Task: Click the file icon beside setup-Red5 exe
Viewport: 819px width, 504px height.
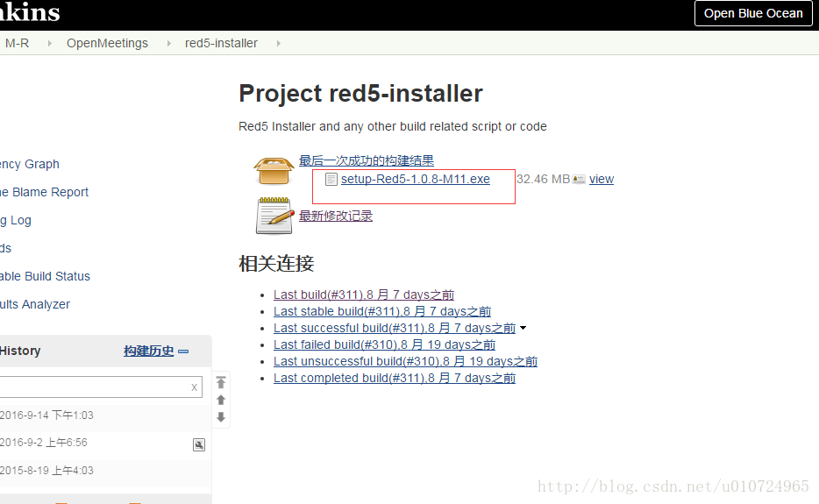Action: [331, 180]
